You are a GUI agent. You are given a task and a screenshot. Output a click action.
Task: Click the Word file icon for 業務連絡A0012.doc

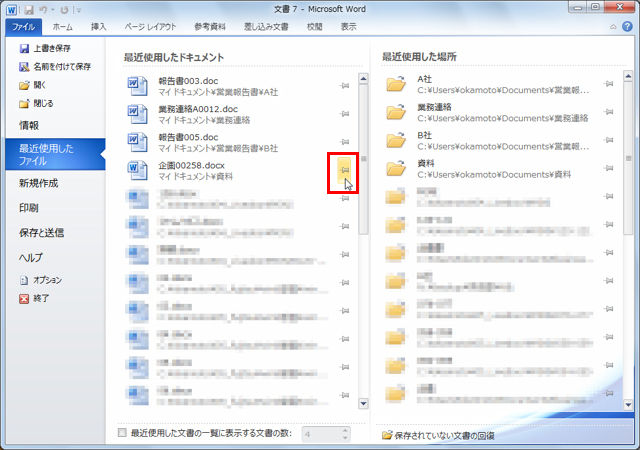pos(137,114)
